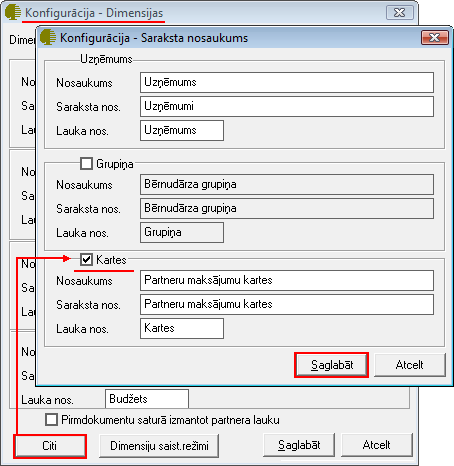Focus the Kartes Lauka nos. field
The height and width of the screenshot is (466, 454).
click(x=182, y=328)
